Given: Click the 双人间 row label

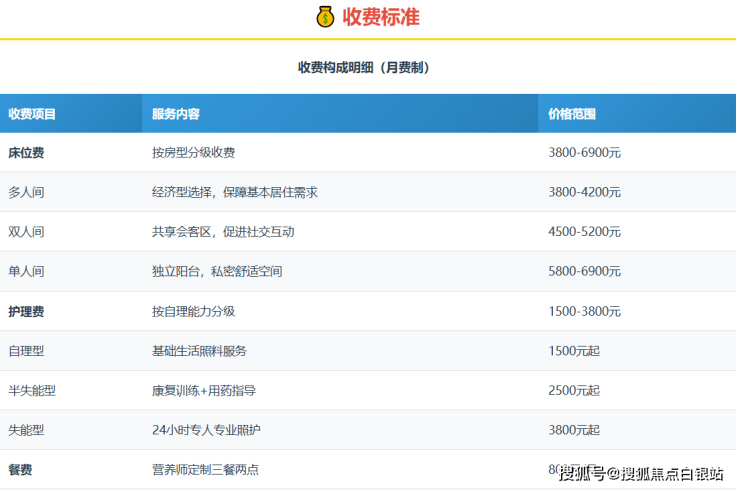Looking at the screenshot, I should pos(26,232).
